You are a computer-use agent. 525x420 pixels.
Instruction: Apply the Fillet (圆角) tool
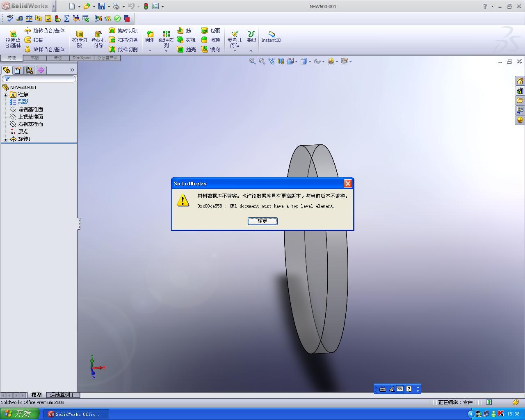[x=150, y=37]
